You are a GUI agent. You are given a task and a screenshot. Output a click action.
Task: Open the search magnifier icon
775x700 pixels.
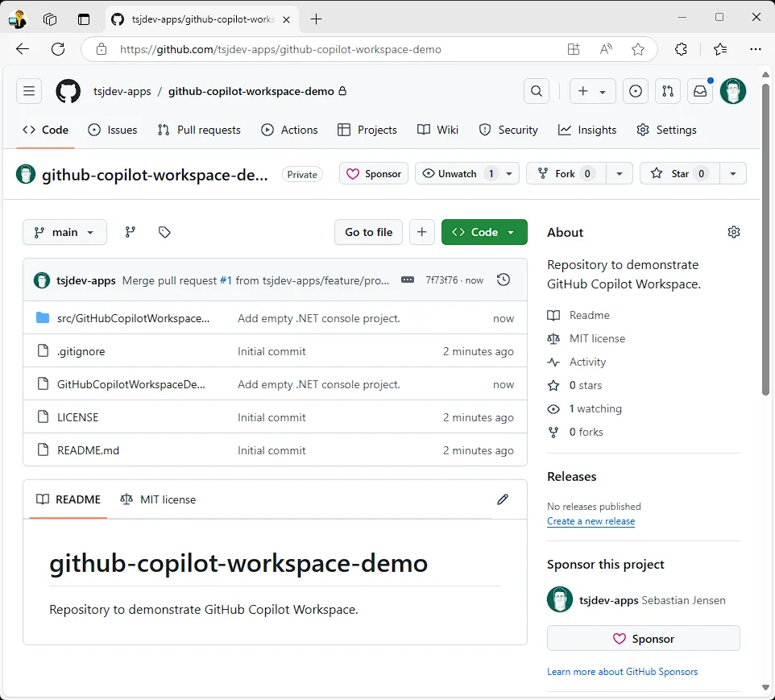537,92
